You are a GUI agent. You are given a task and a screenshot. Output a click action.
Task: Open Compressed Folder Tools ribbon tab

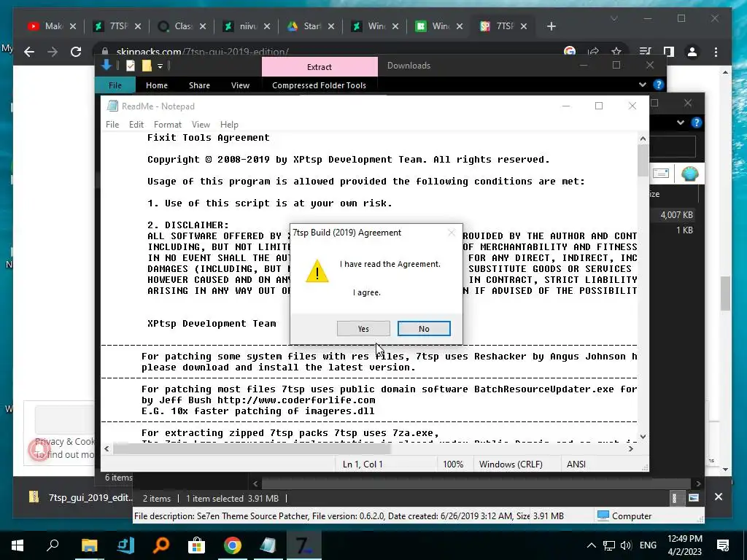pos(319,85)
